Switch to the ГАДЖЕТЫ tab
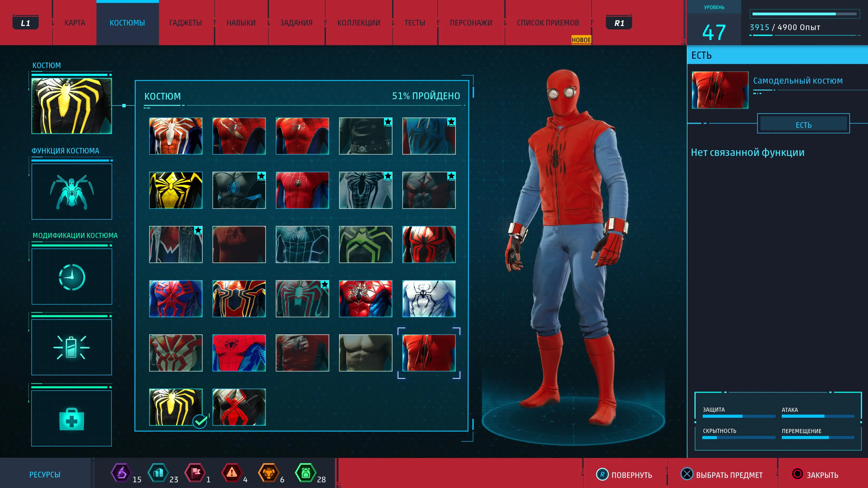The image size is (868, 488). 185,23
